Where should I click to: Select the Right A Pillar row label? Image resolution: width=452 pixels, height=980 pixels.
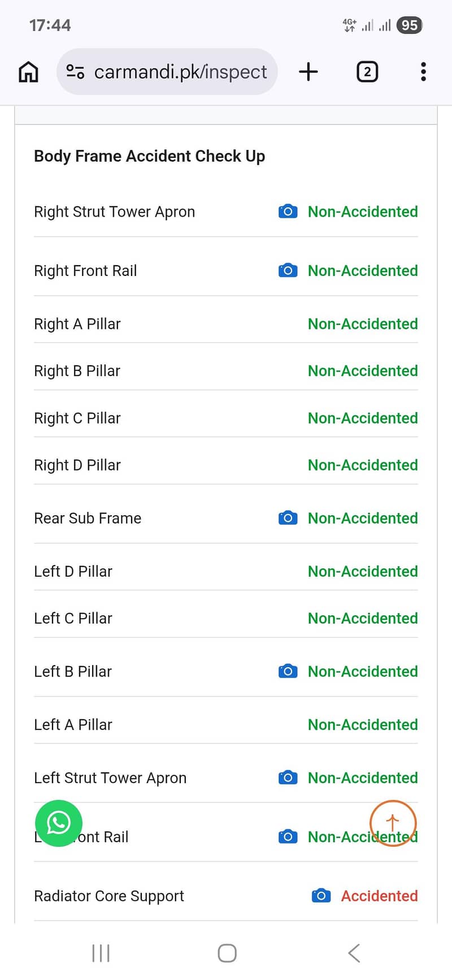[x=77, y=324]
